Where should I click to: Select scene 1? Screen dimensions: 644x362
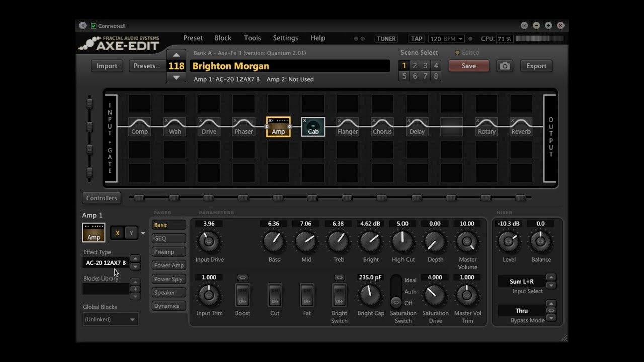tap(404, 65)
